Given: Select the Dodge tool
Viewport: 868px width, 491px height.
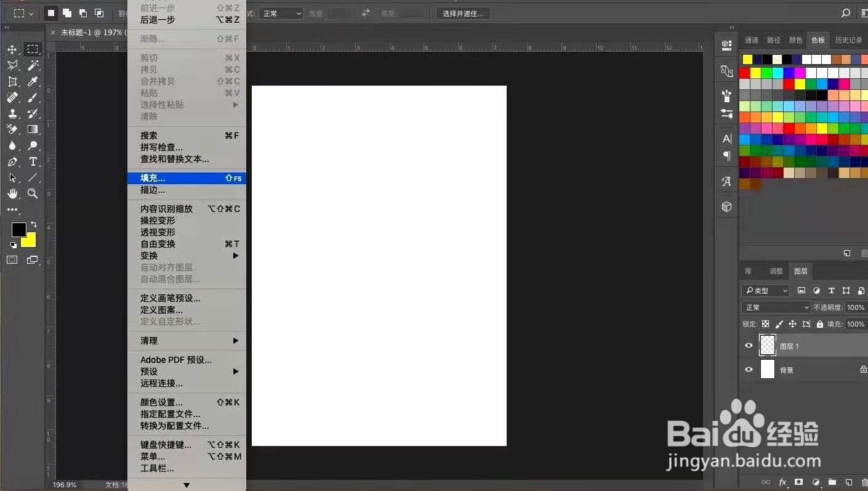Looking at the screenshot, I should coord(33,145).
